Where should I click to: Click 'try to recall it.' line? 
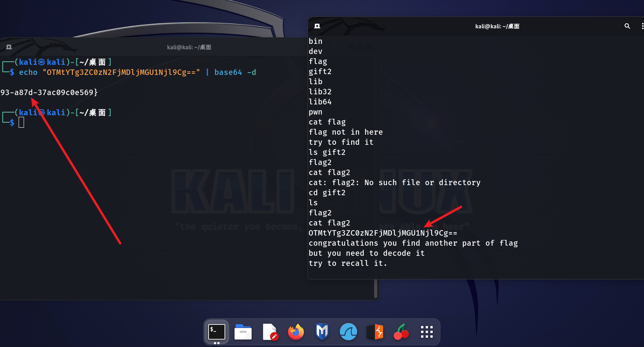click(348, 263)
